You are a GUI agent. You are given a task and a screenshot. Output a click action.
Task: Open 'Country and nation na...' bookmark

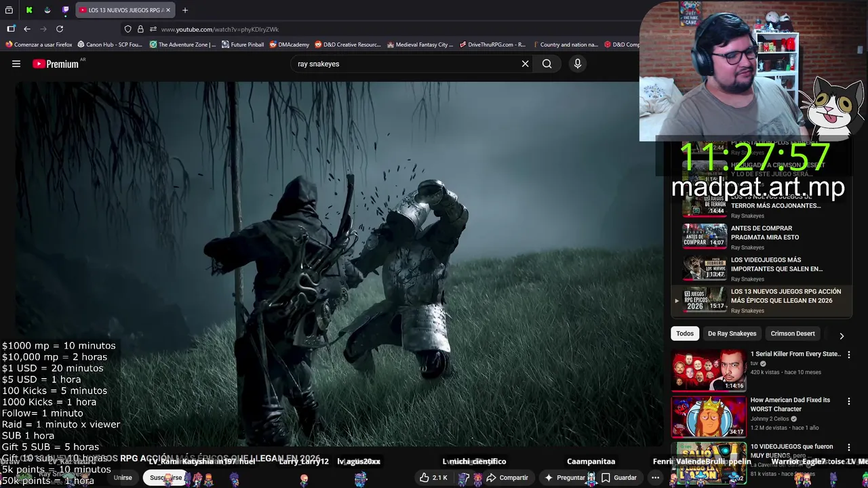coord(566,45)
